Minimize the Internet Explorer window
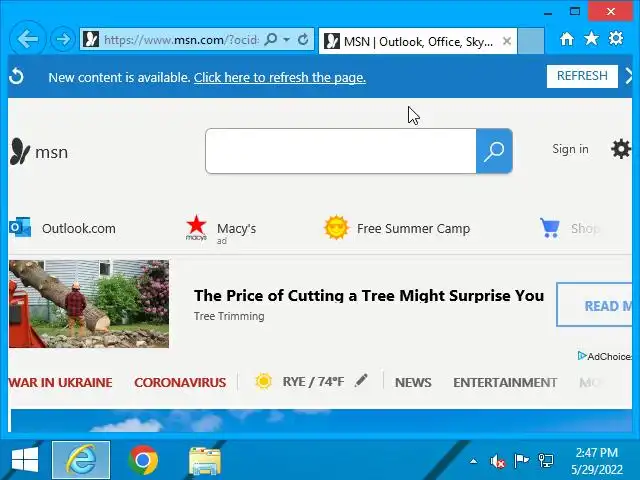The width and height of the screenshot is (640, 480). point(548,12)
